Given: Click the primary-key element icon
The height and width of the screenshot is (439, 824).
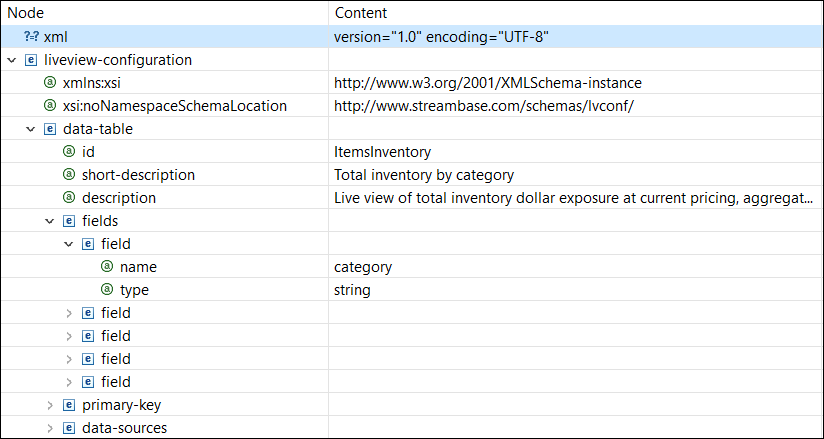Looking at the screenshot, I should [x=69, y=405].
